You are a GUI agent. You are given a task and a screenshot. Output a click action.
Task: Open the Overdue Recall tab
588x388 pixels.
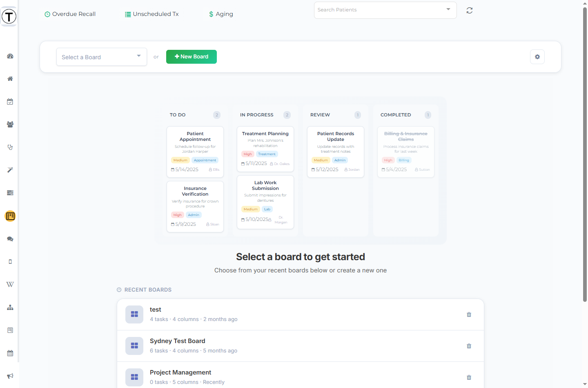[70, 14]
